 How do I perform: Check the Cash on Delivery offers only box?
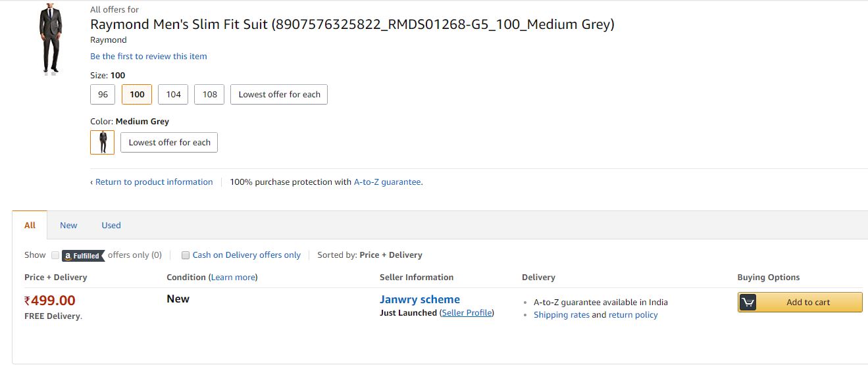(x=186, y=255)
